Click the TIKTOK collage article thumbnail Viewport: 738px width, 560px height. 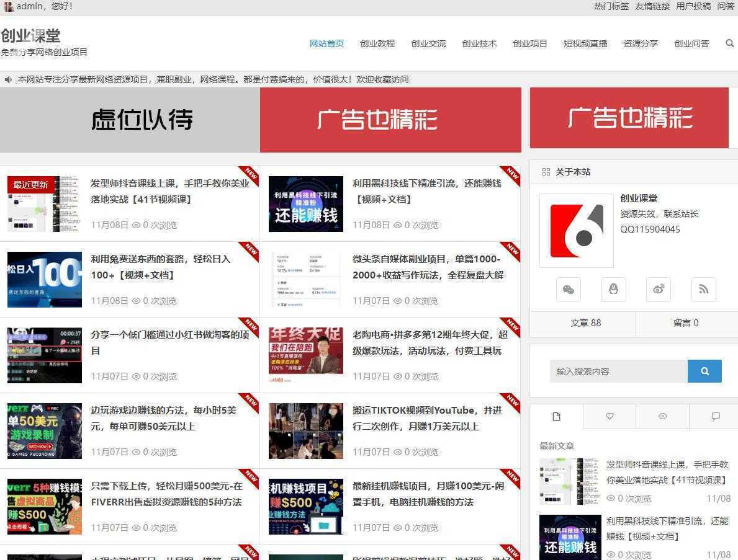[306, 430]
